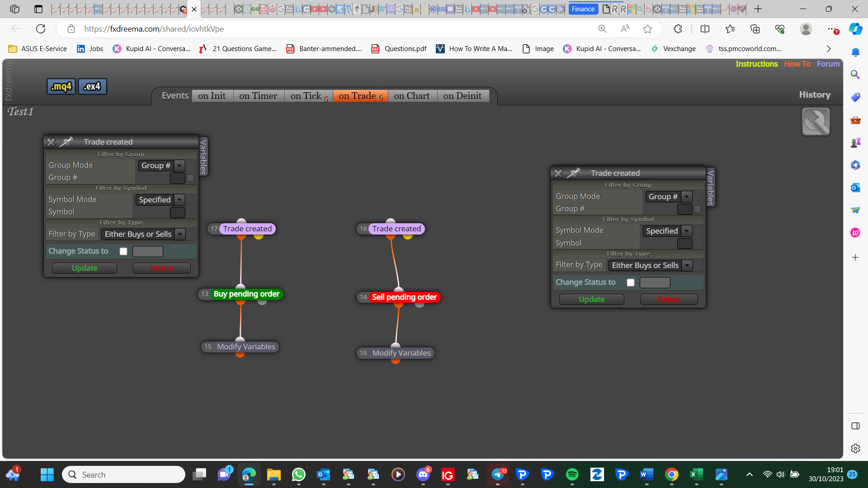
Task: Select the Buy pending order block
Action: (x=246, y=294)
